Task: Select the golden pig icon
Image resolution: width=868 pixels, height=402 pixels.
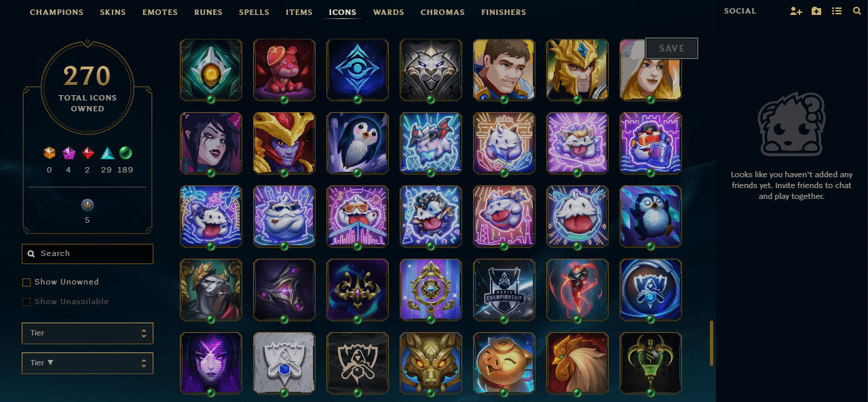Action: tap(504, 363)
